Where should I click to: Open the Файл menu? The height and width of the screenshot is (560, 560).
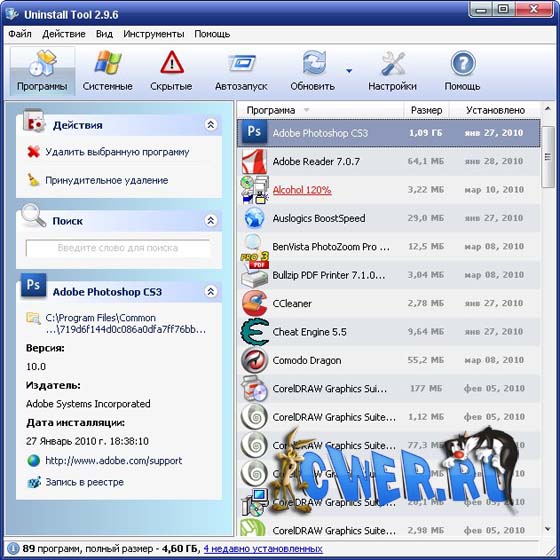coord(20,34)
